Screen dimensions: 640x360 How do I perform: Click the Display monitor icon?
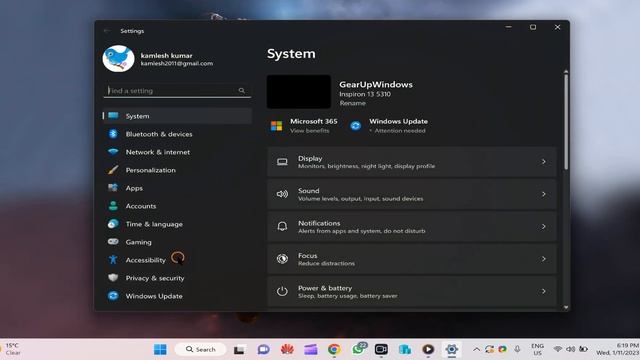point(282,162)
